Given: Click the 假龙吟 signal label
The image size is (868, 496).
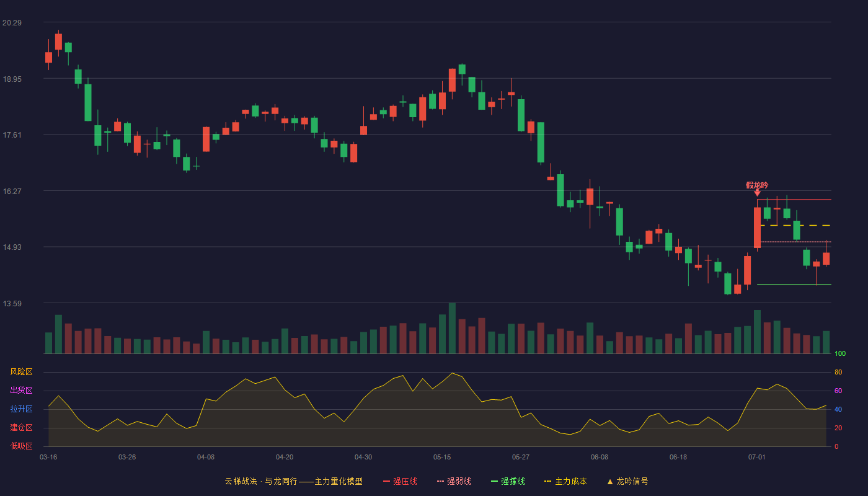Looking at the screenshot, I should (757, 185).
